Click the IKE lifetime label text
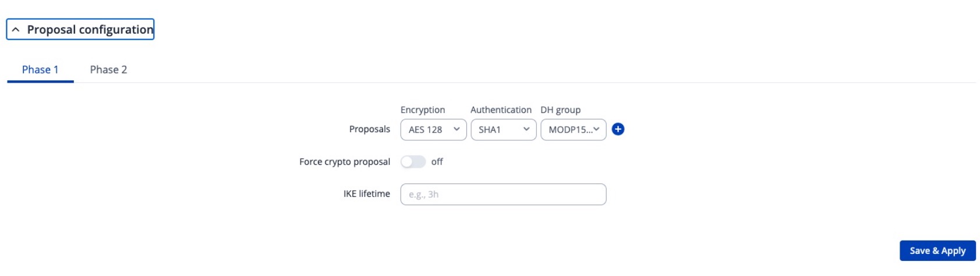 [x=366, y=194]
